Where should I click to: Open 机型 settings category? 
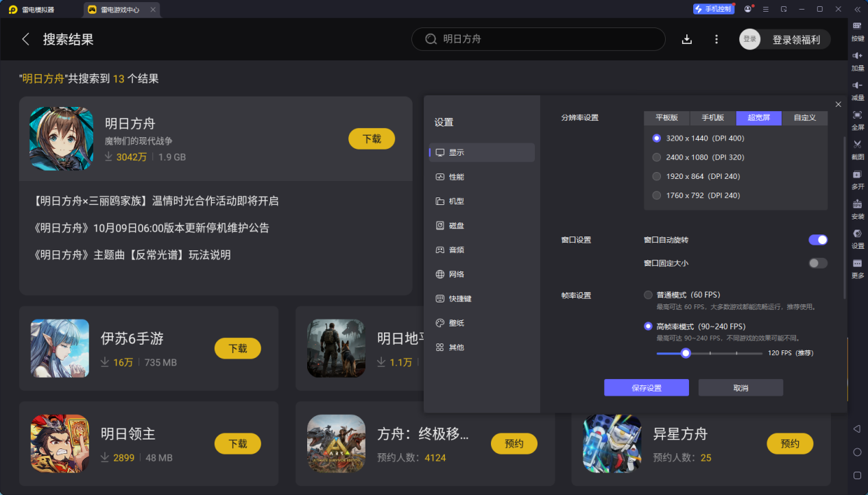coord(482,202)
